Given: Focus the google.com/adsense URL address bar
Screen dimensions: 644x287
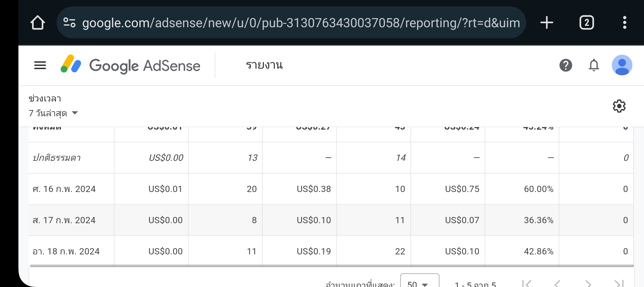Looking at the screenshot, I should click(300, 23).
